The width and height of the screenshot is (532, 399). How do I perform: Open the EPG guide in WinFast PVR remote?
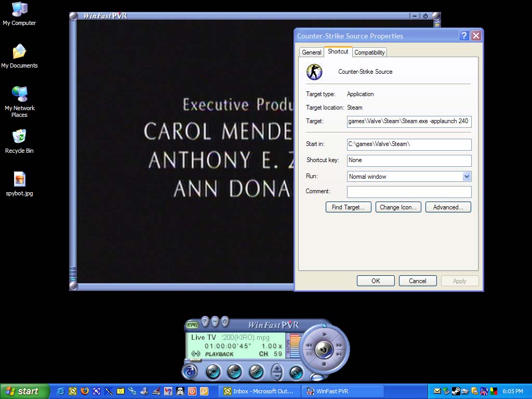192,325
